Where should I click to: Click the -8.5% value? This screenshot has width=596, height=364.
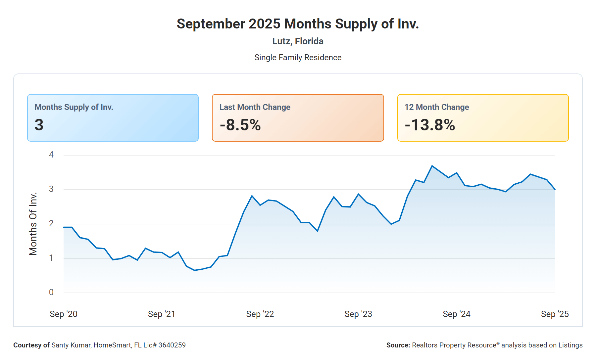click(240, 125)
